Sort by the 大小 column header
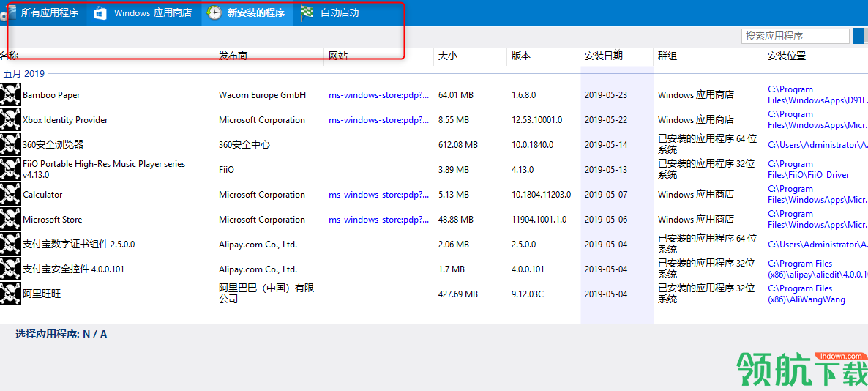Image resolution: width=868 pixels, height=391 pixels. pos(448,56)
